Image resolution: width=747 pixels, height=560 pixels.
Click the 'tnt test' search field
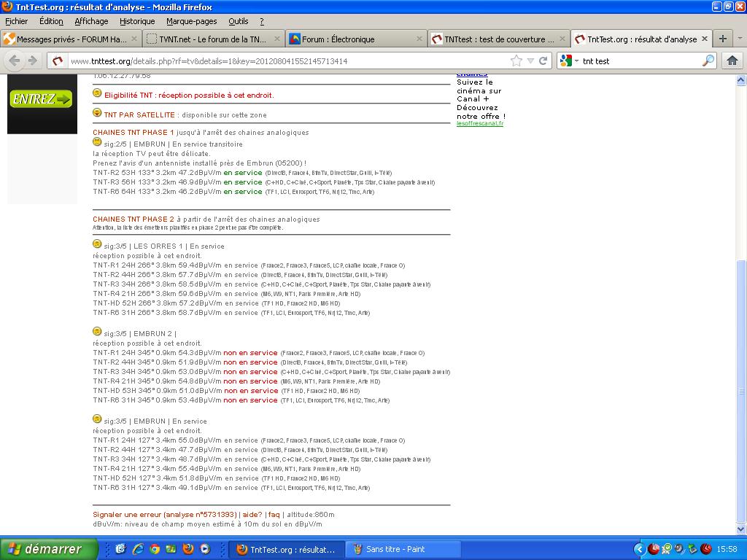(640, 61)
